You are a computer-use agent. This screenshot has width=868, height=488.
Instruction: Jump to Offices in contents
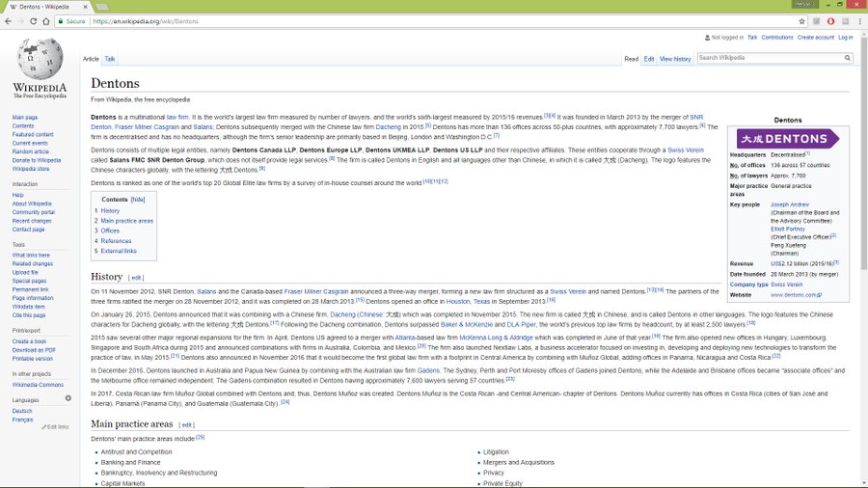[x=110, y=230]
